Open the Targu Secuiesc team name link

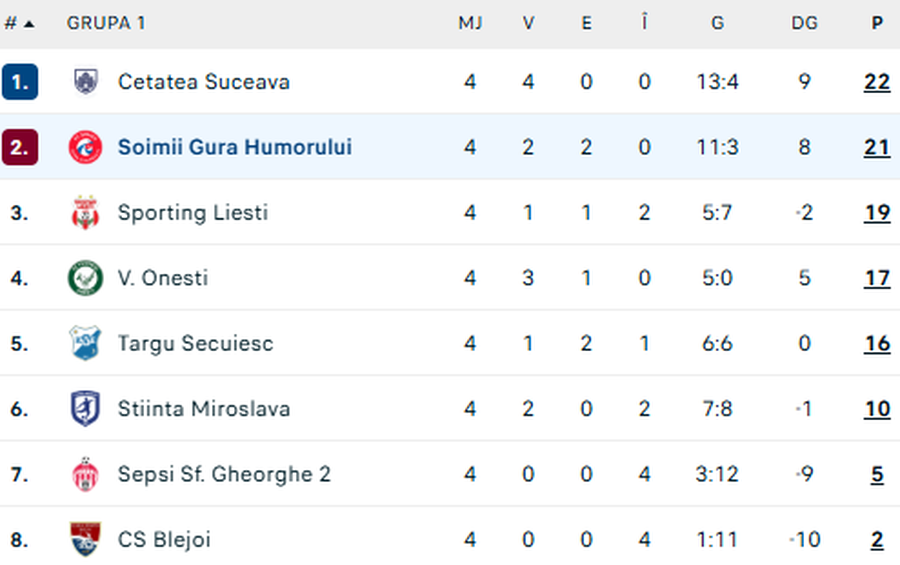click(195, 343)
